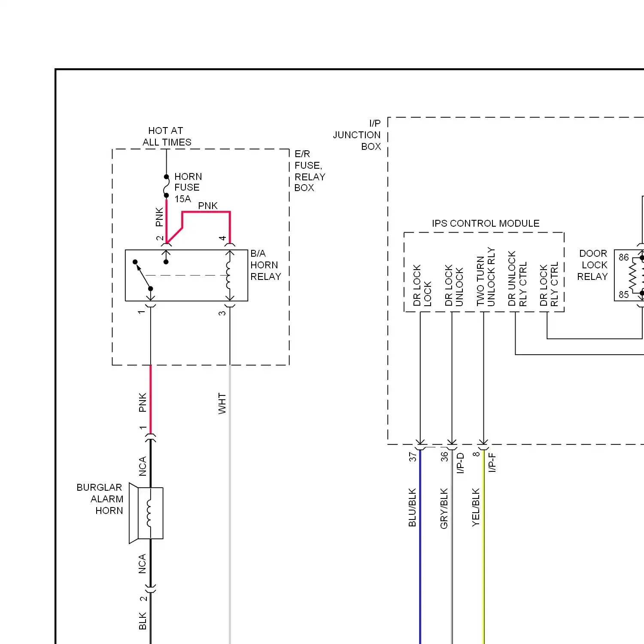Click the horn fuse symbol
The height and width of the screenshot is (644, 644).
coord(166,186)
